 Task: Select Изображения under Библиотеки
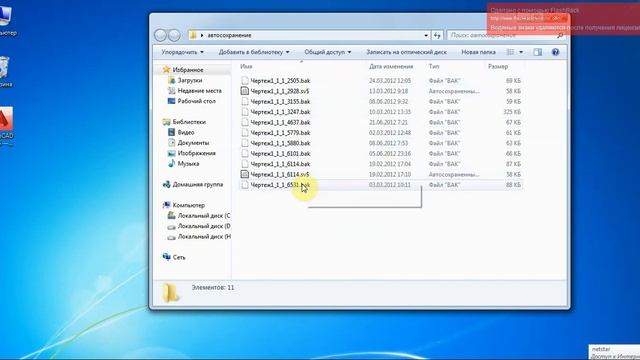(x=197, y=153)
